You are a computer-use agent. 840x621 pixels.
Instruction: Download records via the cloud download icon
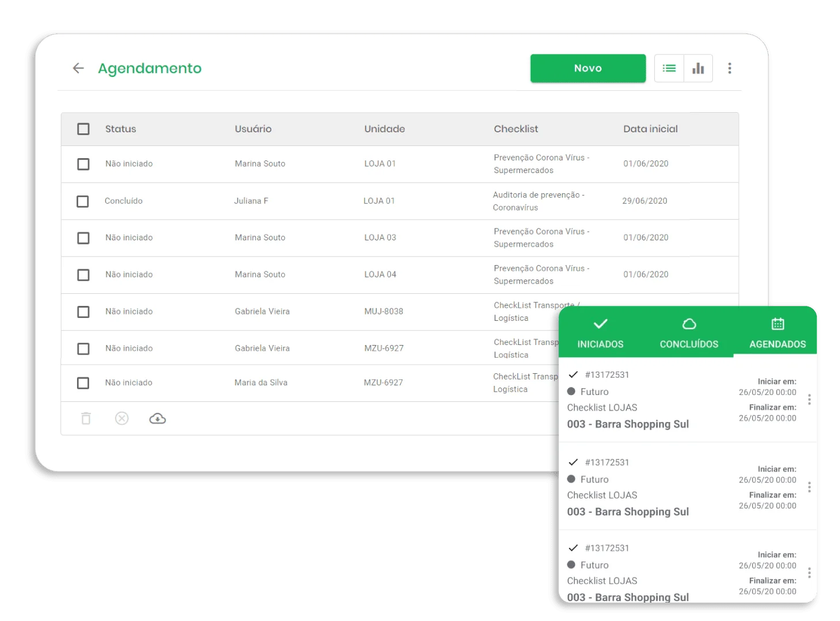point(158,418)
